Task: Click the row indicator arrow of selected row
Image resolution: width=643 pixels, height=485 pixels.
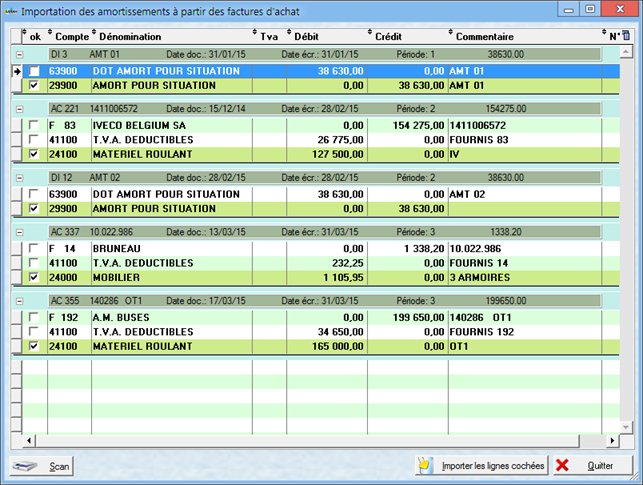Action: tap(16, 71)
